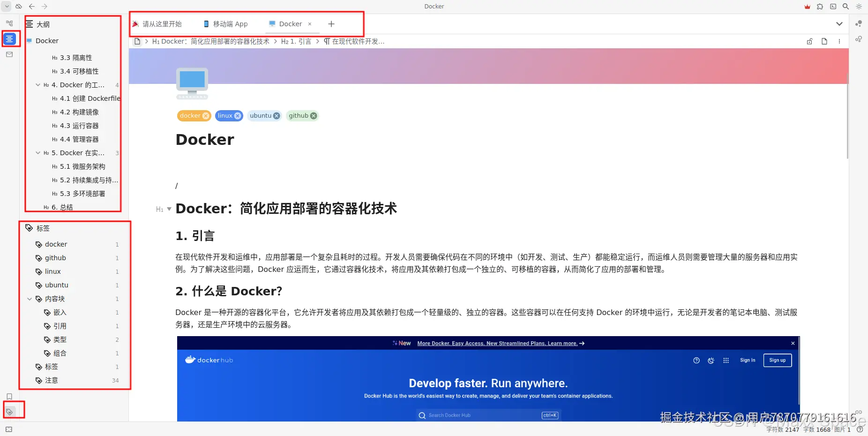
Task: Open the file tree panel icon
Action: point(9,23)
